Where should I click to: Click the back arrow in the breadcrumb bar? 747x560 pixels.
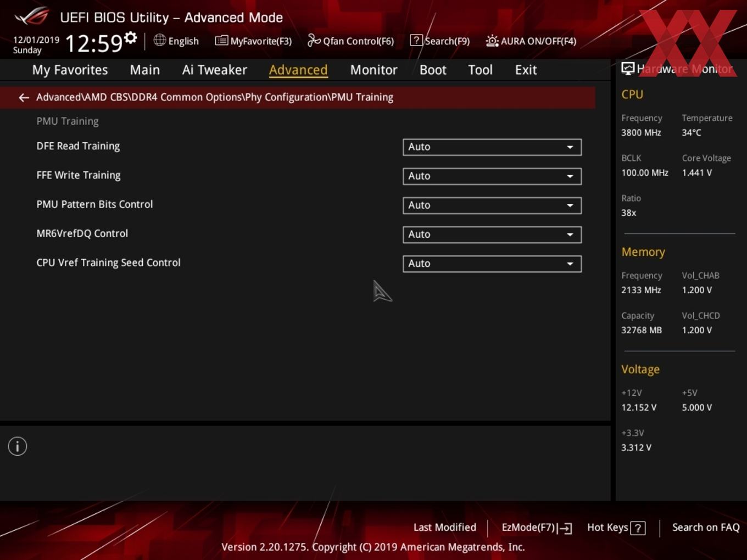(x=24, y=98)
